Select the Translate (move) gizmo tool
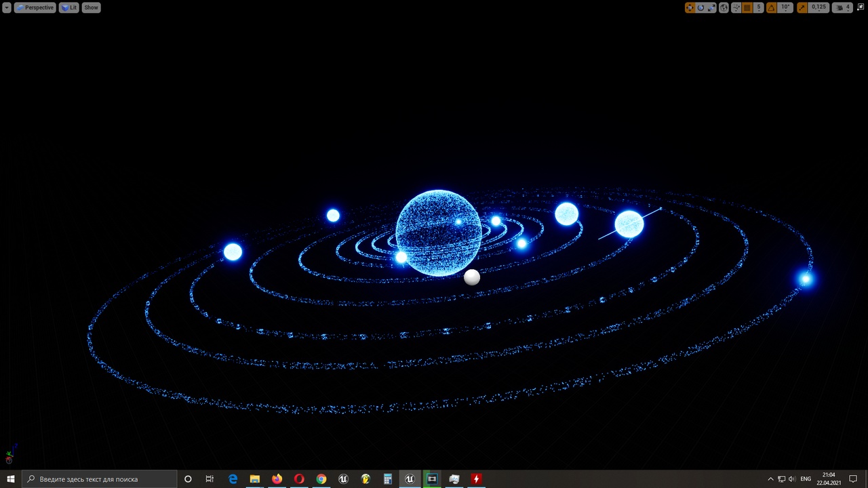 click(x=690, y=7)
